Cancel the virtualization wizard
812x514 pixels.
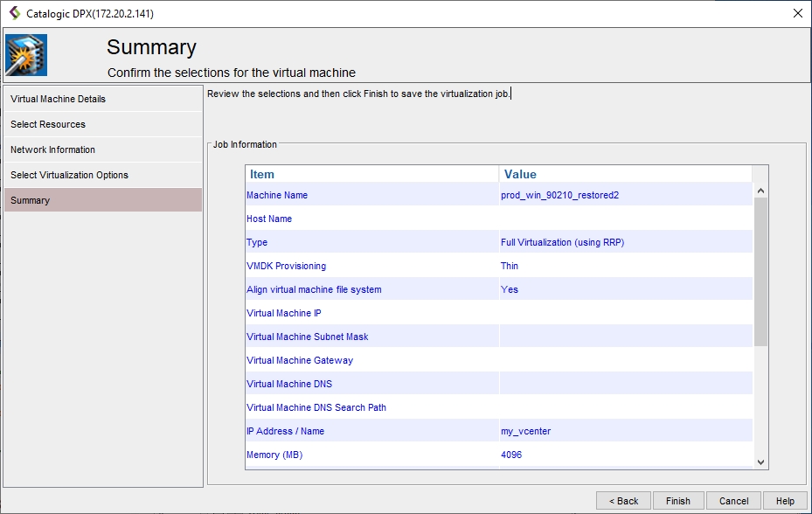(x=733, y=501)
